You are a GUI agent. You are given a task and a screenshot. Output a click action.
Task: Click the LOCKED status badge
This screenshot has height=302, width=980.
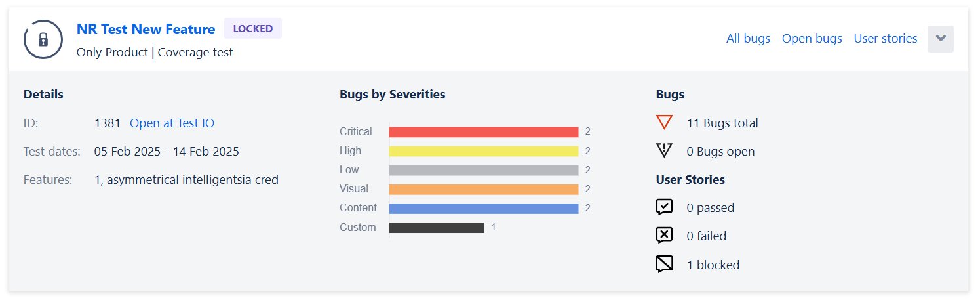click(x=253, y=29)
